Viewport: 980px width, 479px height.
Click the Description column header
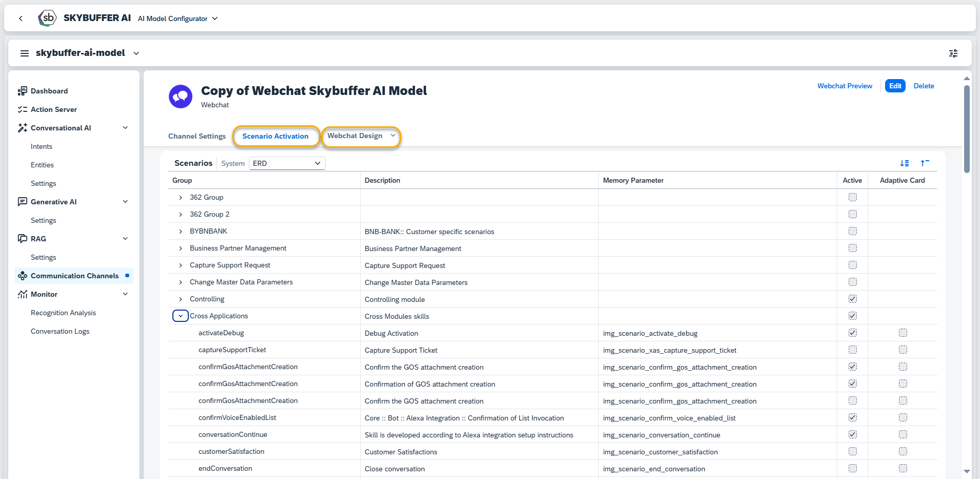coord(479,180)
